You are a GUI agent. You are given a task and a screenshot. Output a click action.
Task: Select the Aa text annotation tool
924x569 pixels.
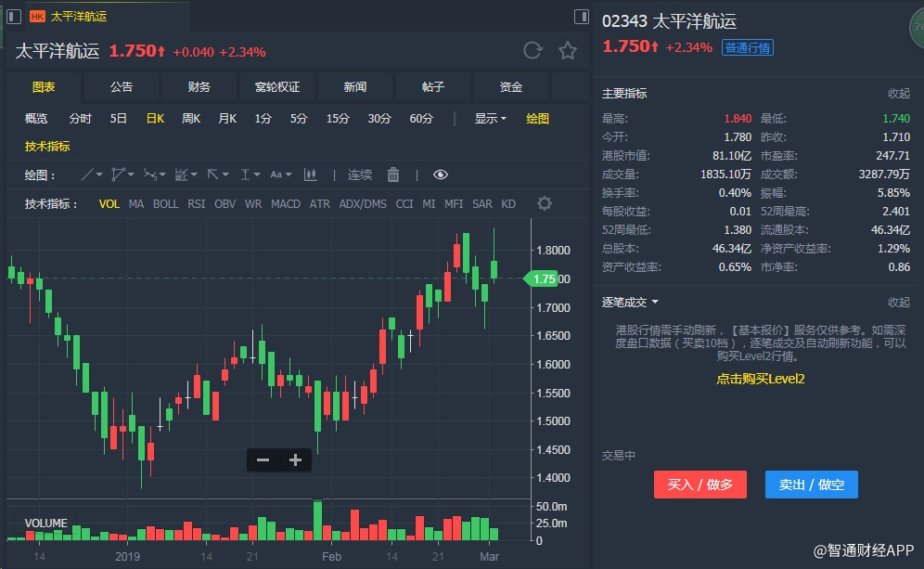pos(276,175)
